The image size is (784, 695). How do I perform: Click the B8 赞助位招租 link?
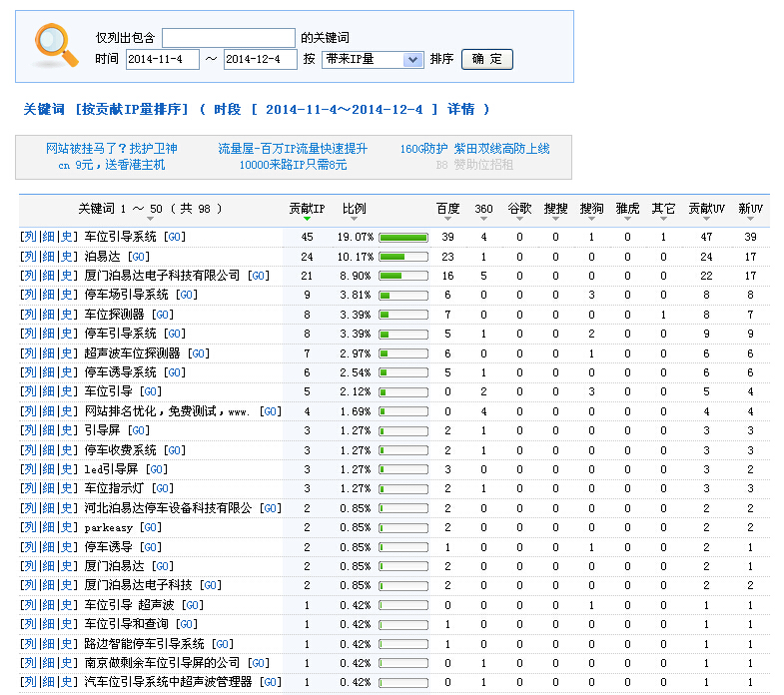474,165
